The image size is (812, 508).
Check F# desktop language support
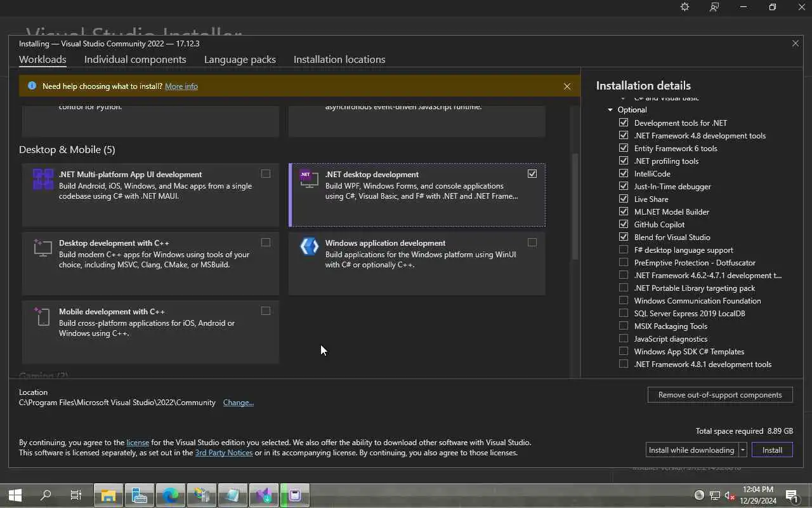(624, 250)
